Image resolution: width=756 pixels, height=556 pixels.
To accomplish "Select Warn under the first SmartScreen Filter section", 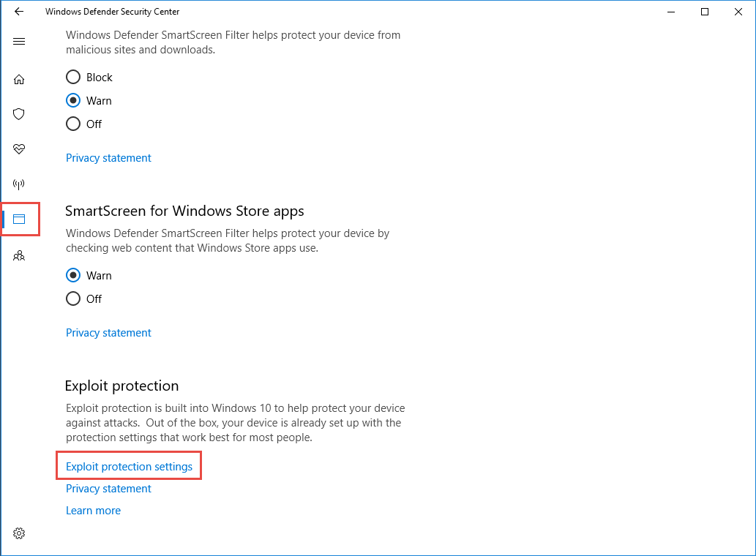I will click(73, 100).
